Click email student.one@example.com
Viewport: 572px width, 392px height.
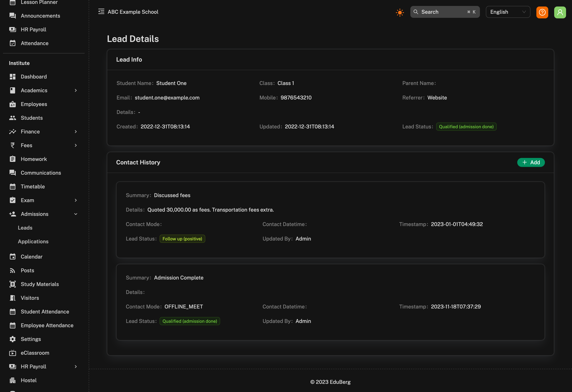[x=167, y=98]
